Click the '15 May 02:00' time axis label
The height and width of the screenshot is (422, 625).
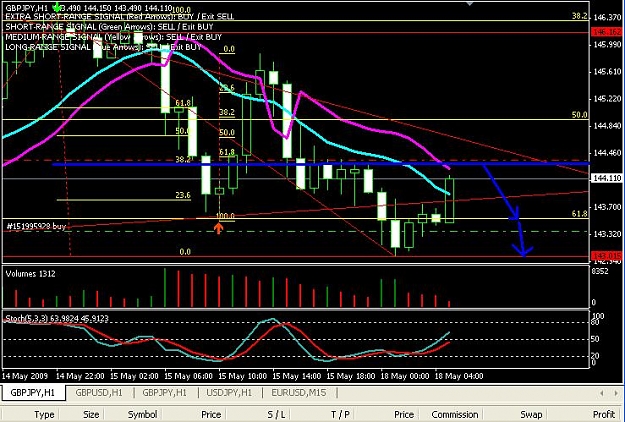(134, 376)
